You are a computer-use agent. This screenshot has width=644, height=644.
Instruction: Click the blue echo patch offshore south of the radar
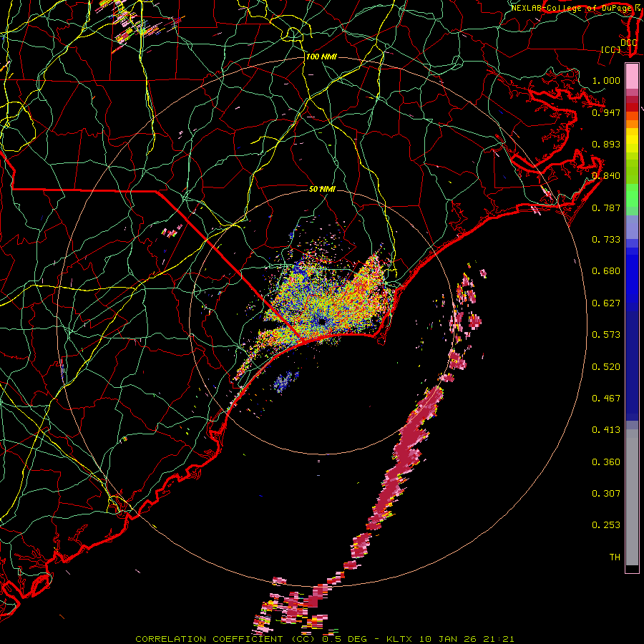click(285, 381)
